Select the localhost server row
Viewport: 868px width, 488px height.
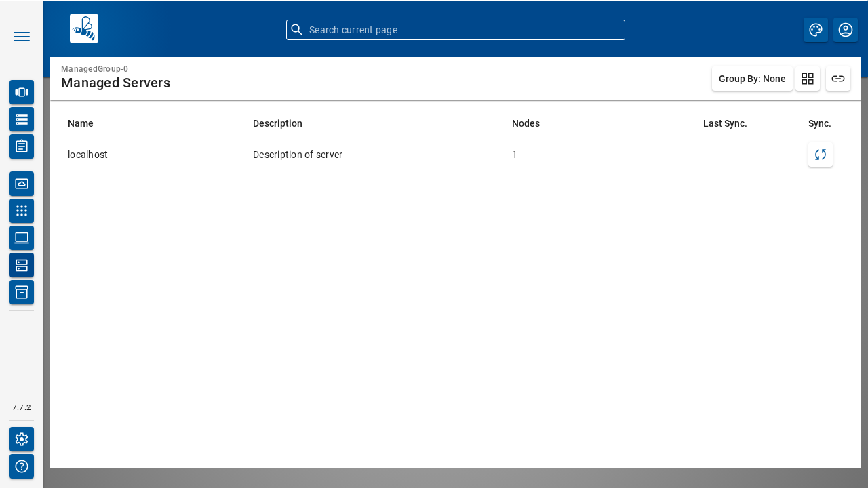tap(87, 155)
